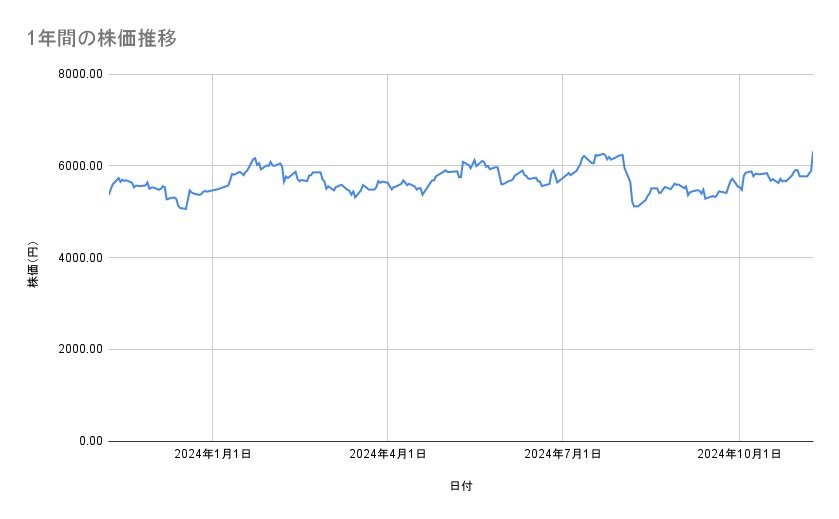
Task: Select the 2024年4月1日 date label
Action: tap(387, 455)
